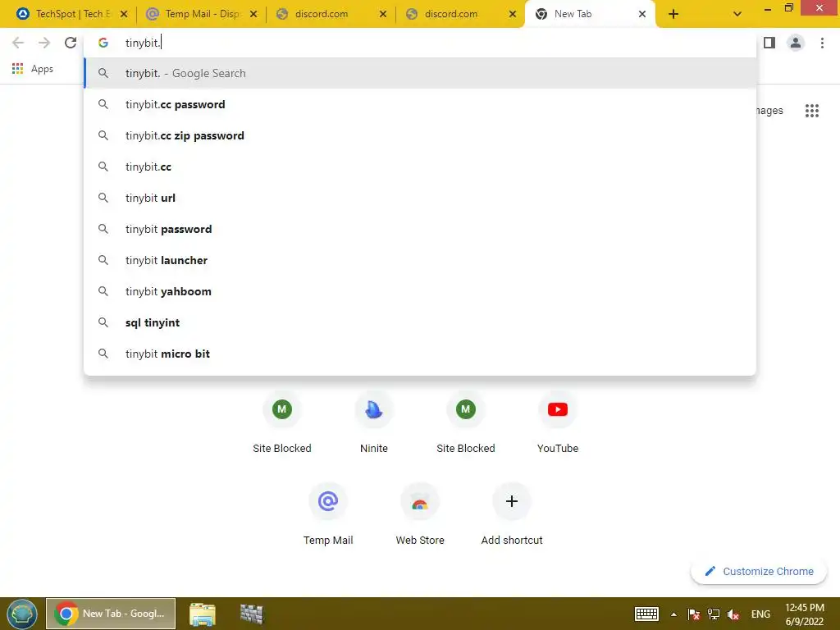The image size is (840, 630).
Task: Open the Chrome three-dot menu
Action: pyautogui.click(x=822, y=43)
